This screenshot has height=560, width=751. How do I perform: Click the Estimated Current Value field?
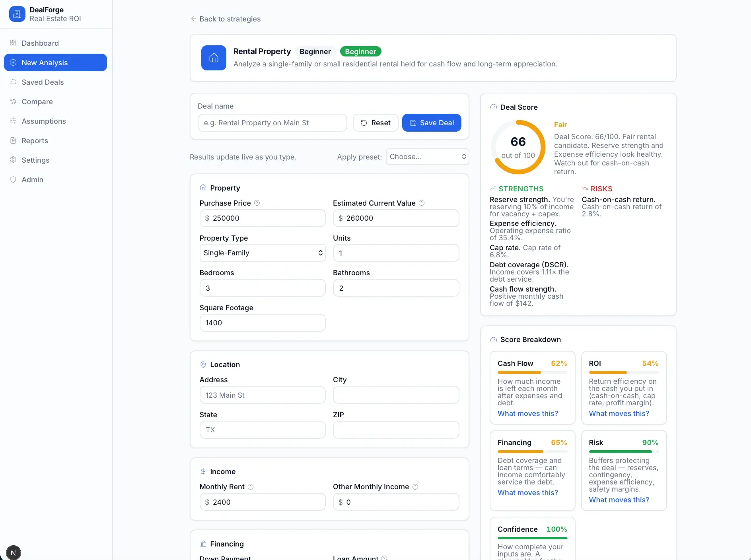point(396,218)
